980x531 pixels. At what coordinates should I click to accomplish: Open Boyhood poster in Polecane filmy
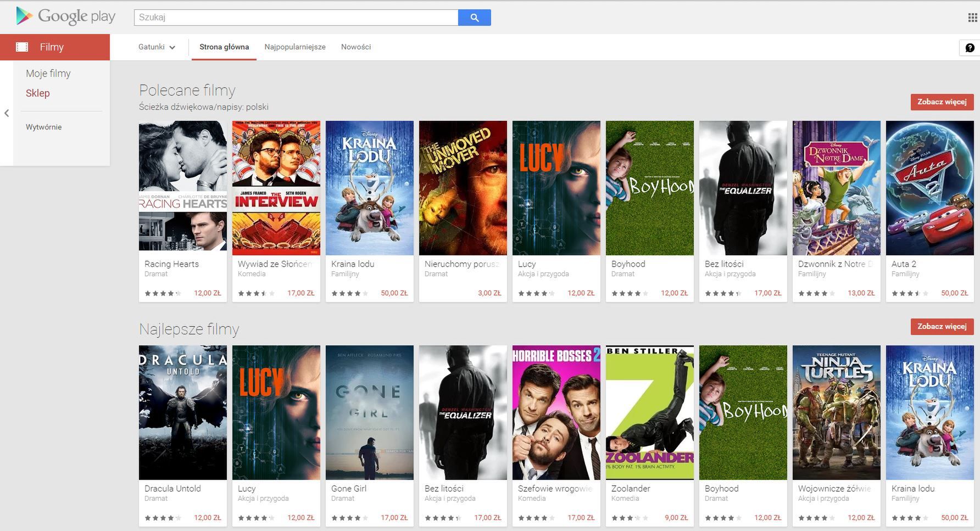[x=650, y=188]
